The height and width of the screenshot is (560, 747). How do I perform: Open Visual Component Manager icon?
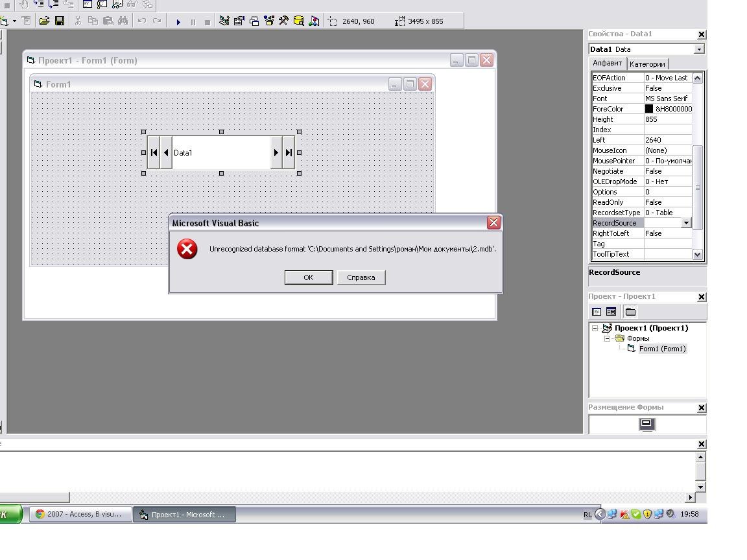click(314, 21)
